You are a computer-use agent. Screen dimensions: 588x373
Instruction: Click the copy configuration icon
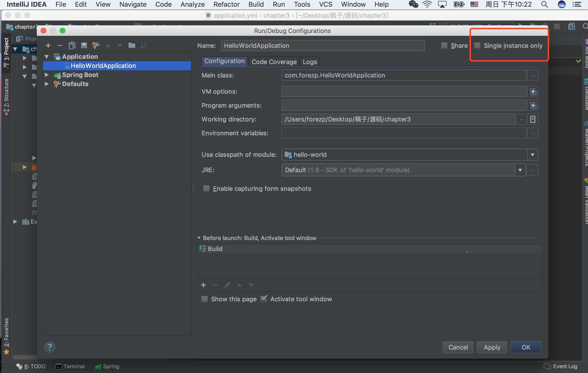[x=72, y=45]
